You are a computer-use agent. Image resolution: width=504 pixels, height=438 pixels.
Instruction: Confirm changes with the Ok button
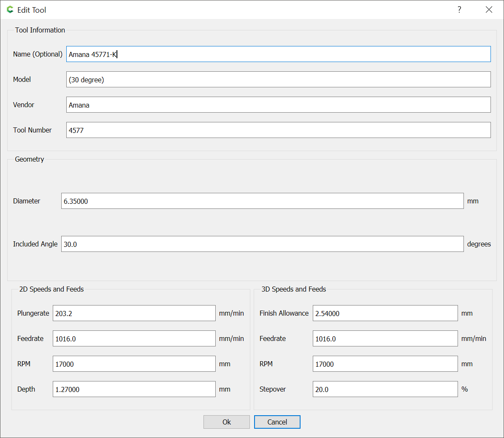tap(227, 422)
